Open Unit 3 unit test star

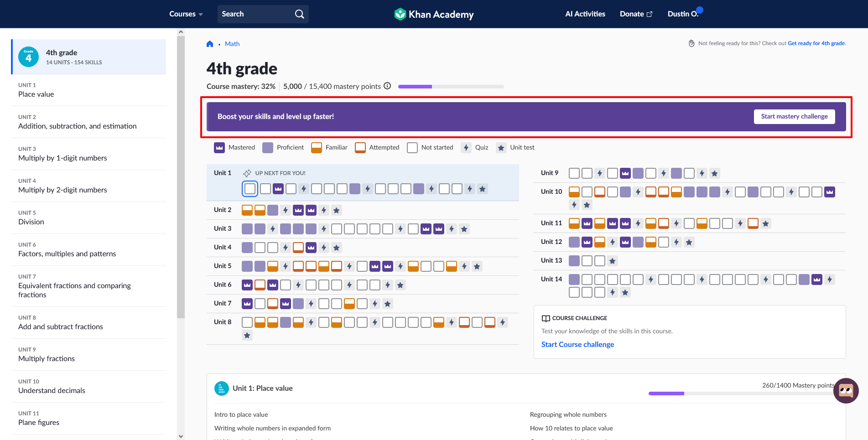[464, 229]
